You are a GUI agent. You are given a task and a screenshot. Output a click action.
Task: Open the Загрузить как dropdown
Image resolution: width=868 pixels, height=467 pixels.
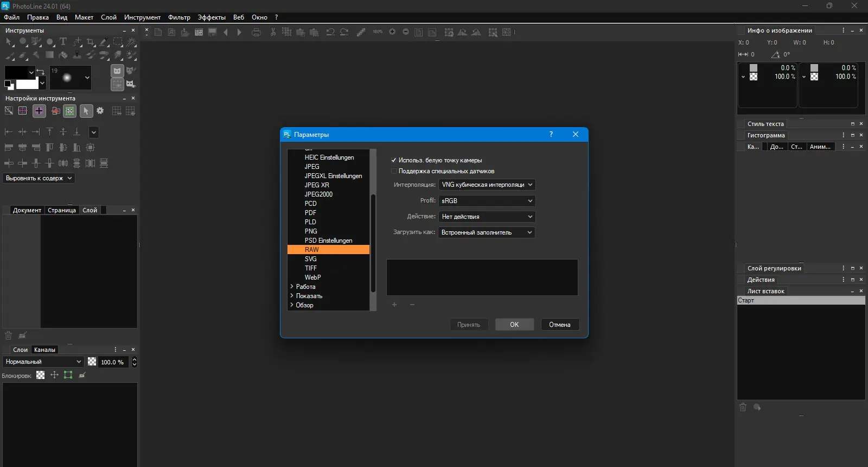coord(487,232)
